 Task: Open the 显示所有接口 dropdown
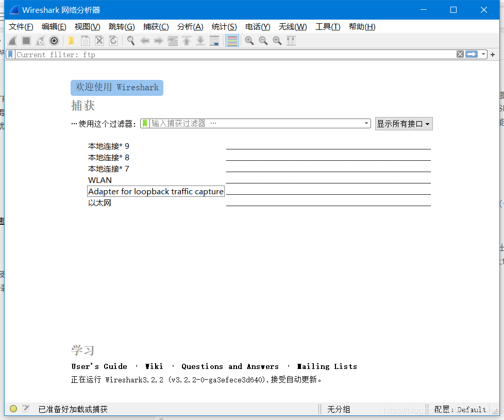tap(404, 124)
